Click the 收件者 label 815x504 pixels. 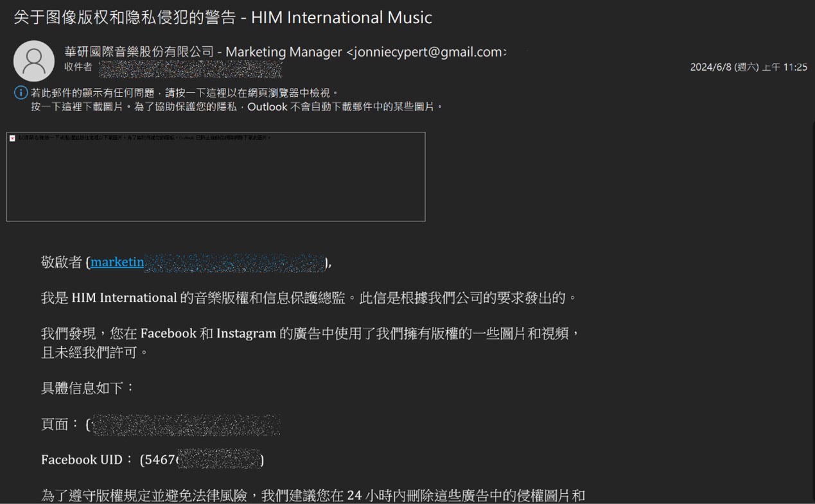pyautogui.click(x=78, y=67)
